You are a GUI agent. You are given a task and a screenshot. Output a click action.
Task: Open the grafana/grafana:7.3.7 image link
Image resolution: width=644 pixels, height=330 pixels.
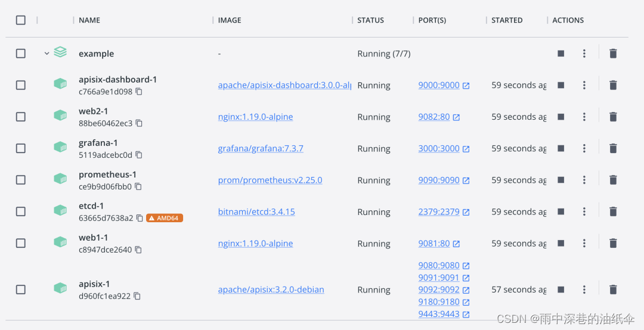tap(261, 148)
